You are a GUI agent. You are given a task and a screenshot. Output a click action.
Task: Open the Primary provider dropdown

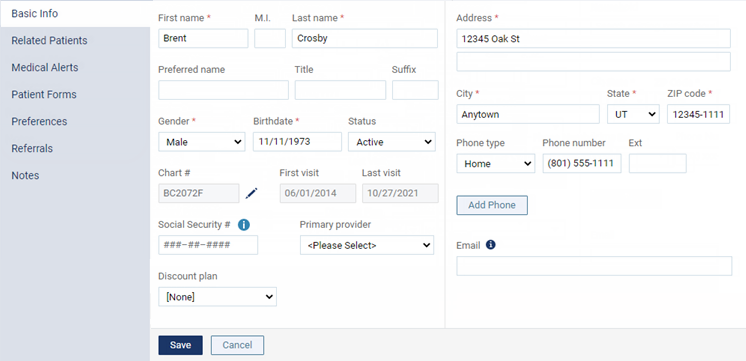pos(367,245)
